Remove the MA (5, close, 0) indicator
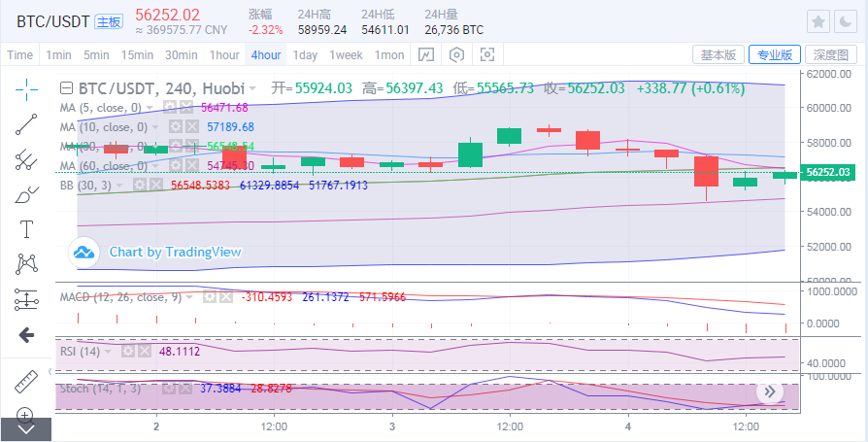 coord(186,108)
